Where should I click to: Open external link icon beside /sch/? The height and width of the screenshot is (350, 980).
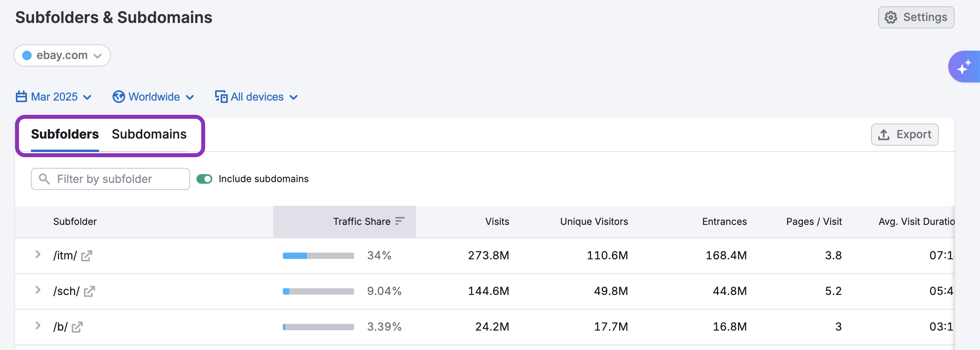point(90,291)
